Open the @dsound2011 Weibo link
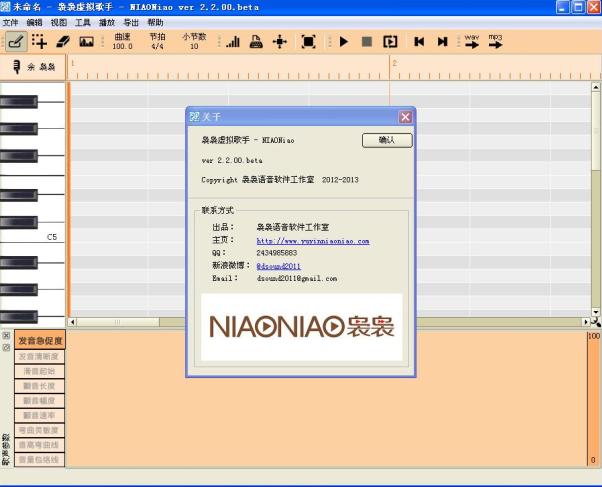This screenshot has width=602, height=487. [278, 266]
